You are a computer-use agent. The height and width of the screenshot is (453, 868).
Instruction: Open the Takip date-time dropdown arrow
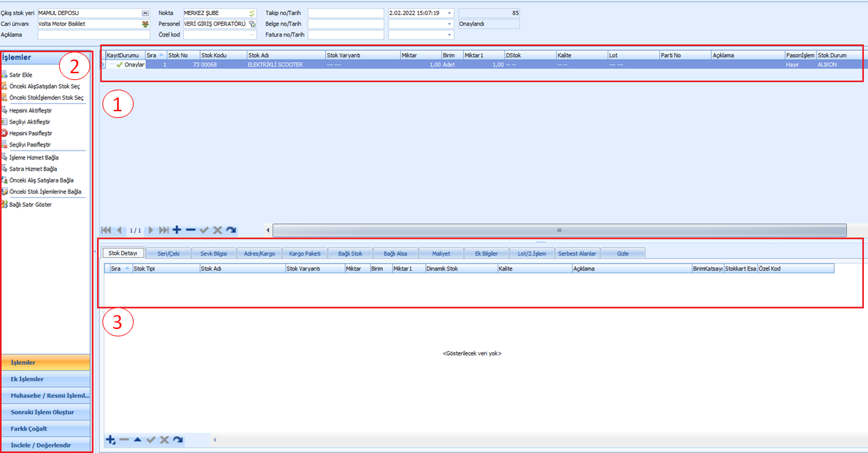coord(450,13)
